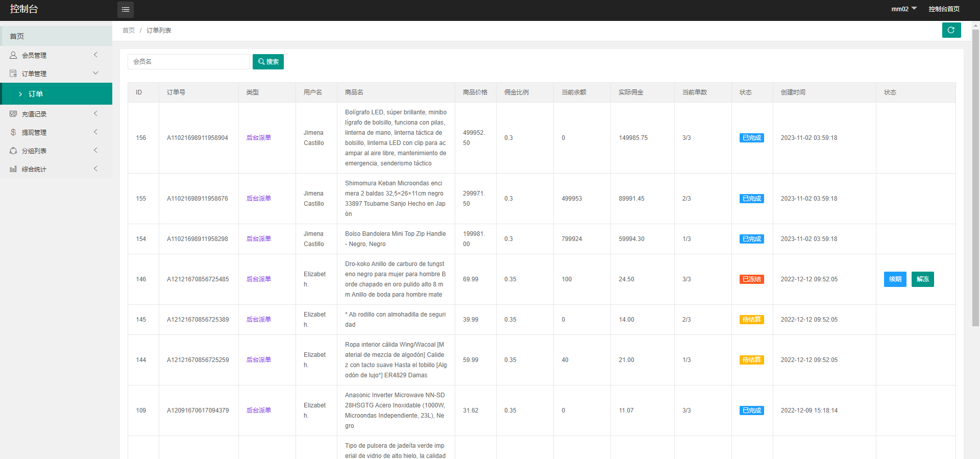Screen dimensions: 980x459
Task: Click 订单列表 breadcrumb text
Action: point(159,31)
